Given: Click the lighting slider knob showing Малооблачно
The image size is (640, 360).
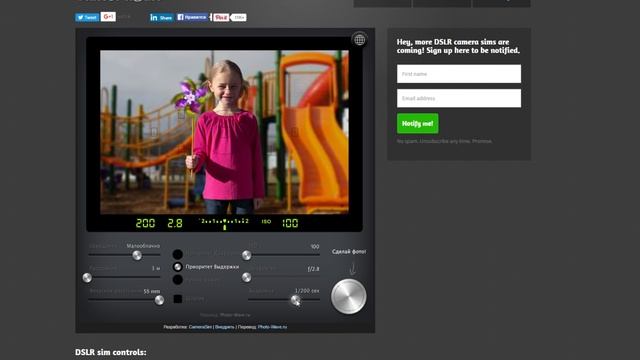Looking at the screenshot, I should point(137,255).
